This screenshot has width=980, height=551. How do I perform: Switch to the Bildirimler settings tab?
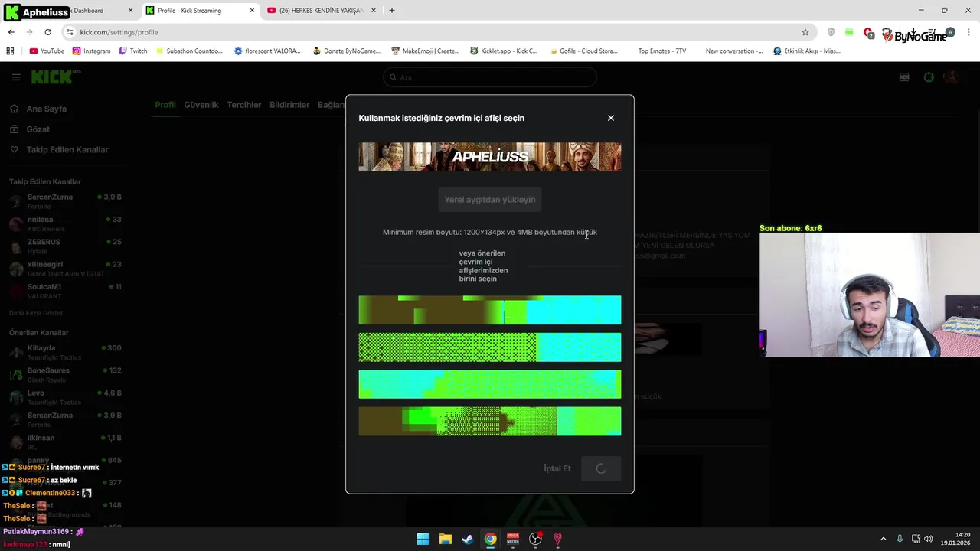coord(289,105)
